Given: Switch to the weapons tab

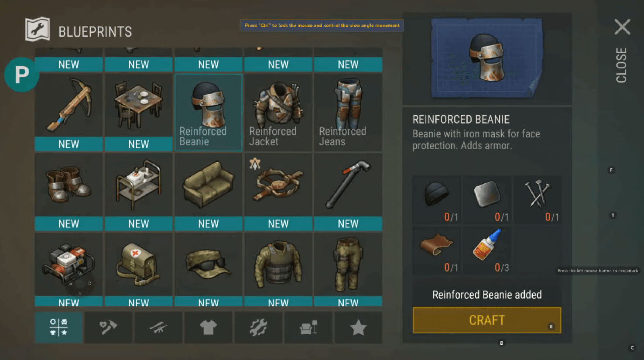Looking at the screenshot, I should (x=158, y=327).
